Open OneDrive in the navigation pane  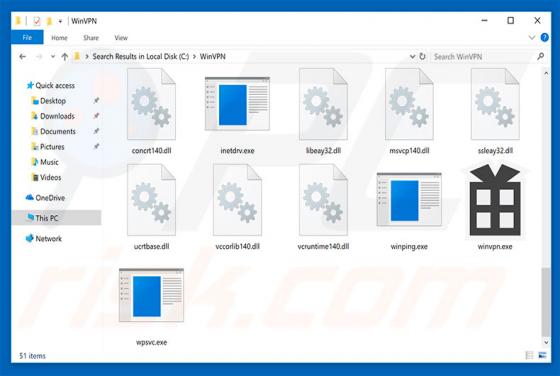45,198
